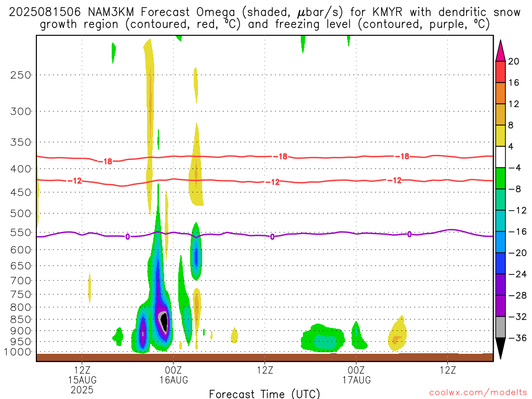Image resolution: width=532 pixels, height=399 pixels.
Task: Click the colorbar value label -24
Action: (x=517, y=274)
